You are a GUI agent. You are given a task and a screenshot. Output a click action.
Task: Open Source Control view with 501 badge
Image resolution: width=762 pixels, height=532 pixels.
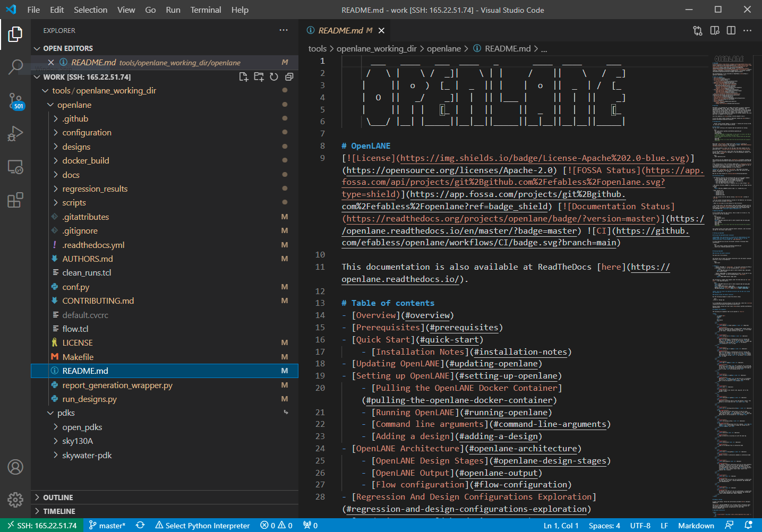click(15, 100)
